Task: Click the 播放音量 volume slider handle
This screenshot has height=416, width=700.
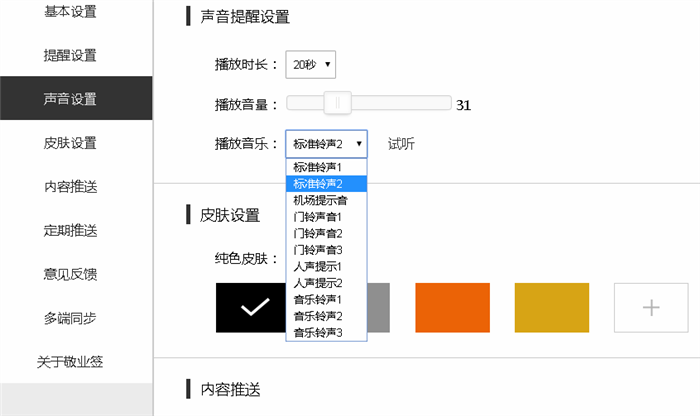Action: (x=338, y=102)
